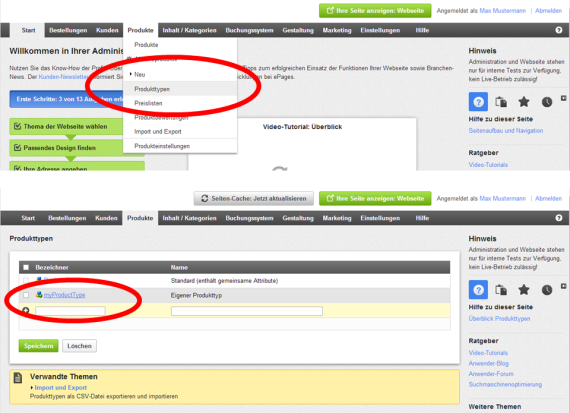The height and width of the screenshot is (413, 570).
Task: Open the clipboard icon on Produkttypen page sidebar
Action: 501,290
